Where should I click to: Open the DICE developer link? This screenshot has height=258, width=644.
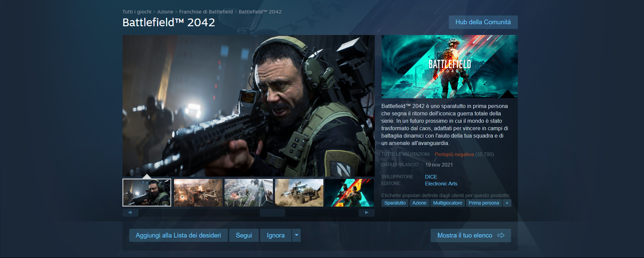click(431, 177)
